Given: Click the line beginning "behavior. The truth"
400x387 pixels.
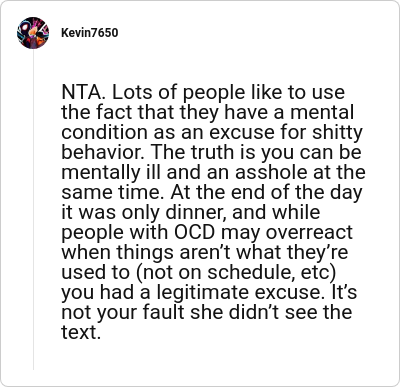Looking at the screenshot, I should coord(212,152).
